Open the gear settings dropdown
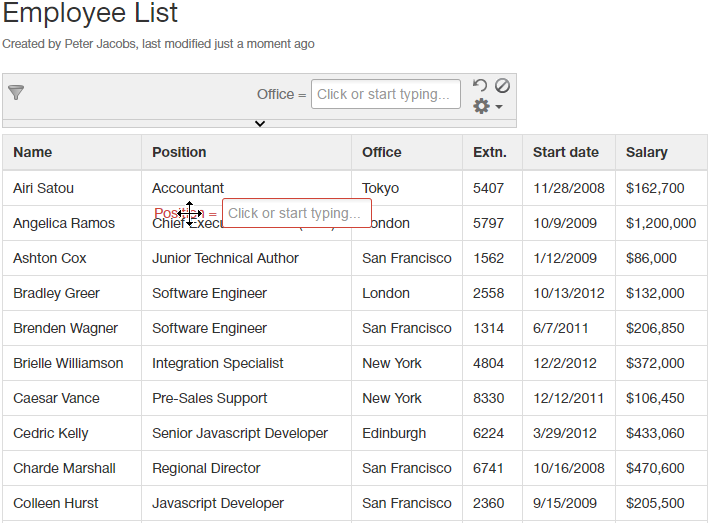This screenshot has width=710, height=523. pos(487,106)
